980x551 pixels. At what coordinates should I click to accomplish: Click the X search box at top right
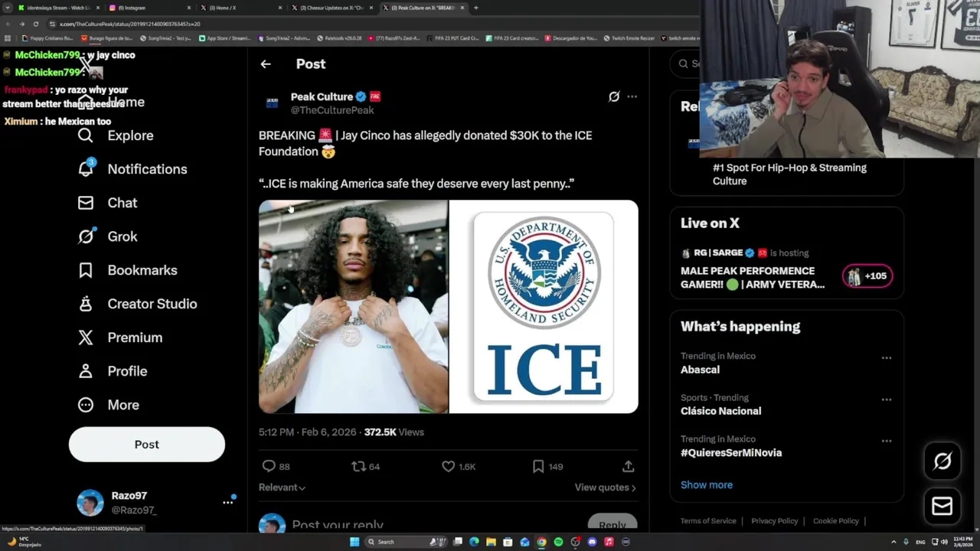point(686,64)
